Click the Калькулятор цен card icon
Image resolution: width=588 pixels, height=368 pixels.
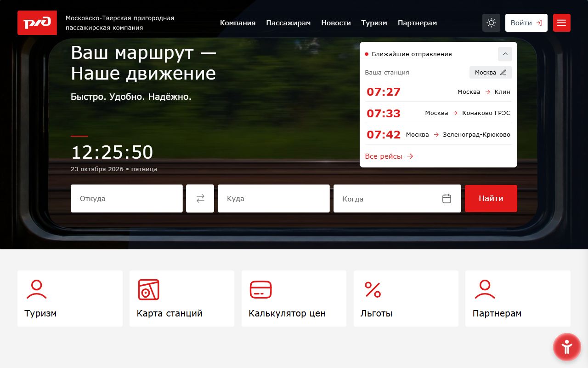[261, 289]
